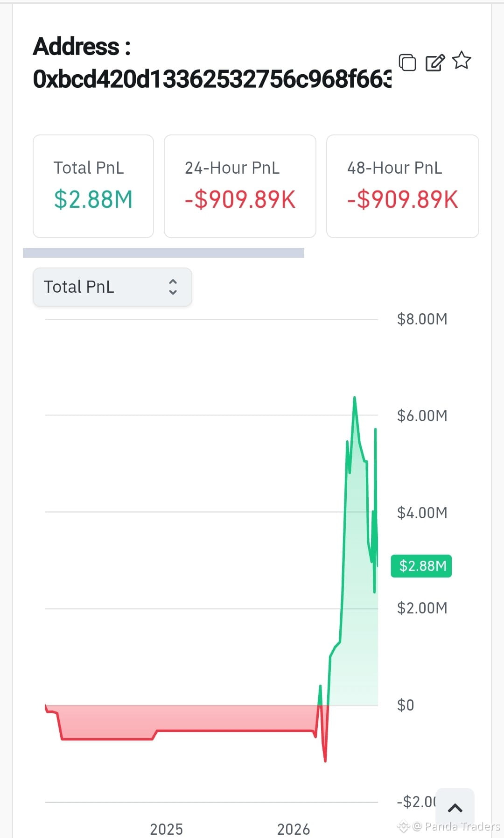Open the Total PnL chart dropdown

(112, 287)
